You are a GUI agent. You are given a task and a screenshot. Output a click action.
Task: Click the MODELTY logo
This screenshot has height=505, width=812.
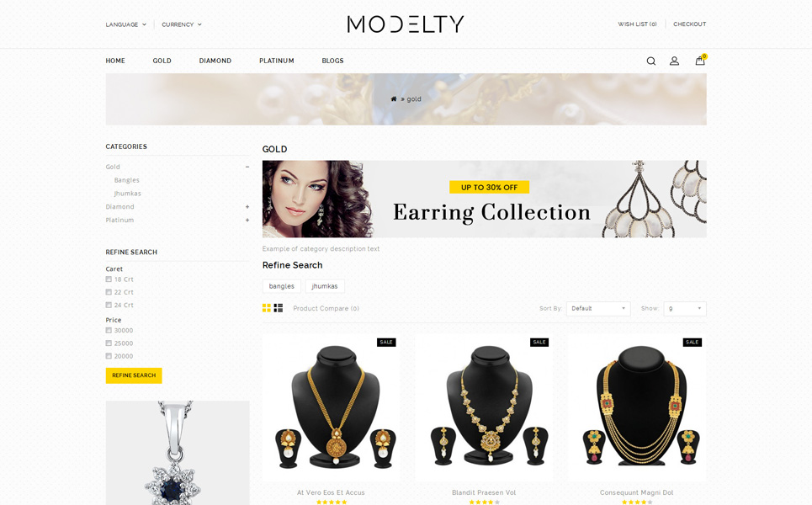coord(406,24)
